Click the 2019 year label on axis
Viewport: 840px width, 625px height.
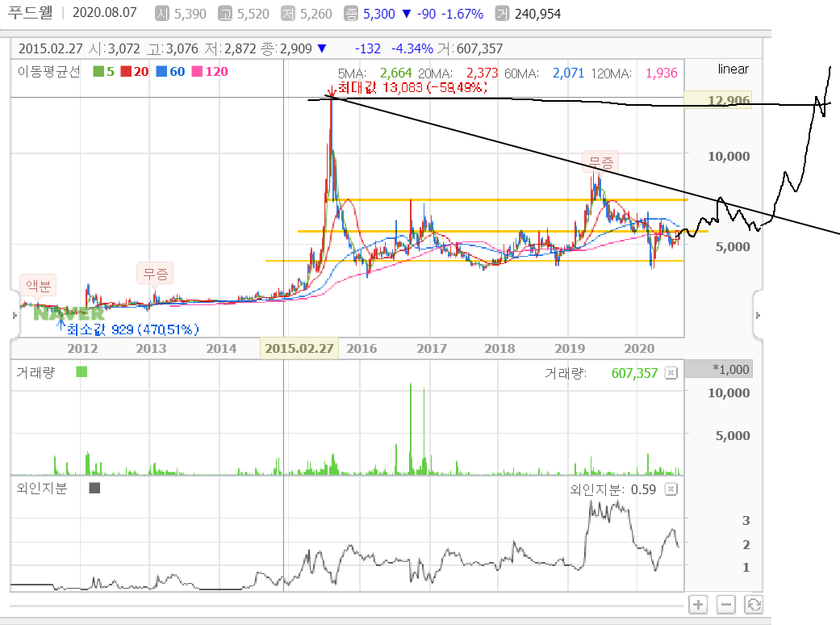tap(570, 348)
